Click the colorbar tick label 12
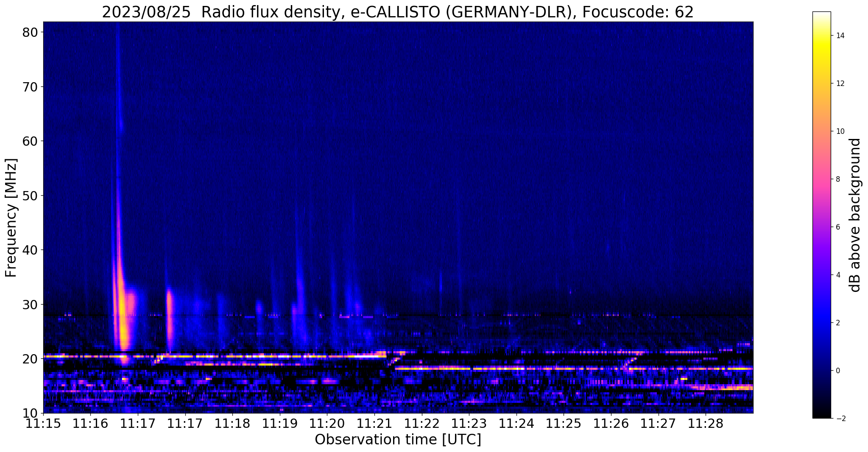This screenshot has width=868, height=452. pos(840,83)
